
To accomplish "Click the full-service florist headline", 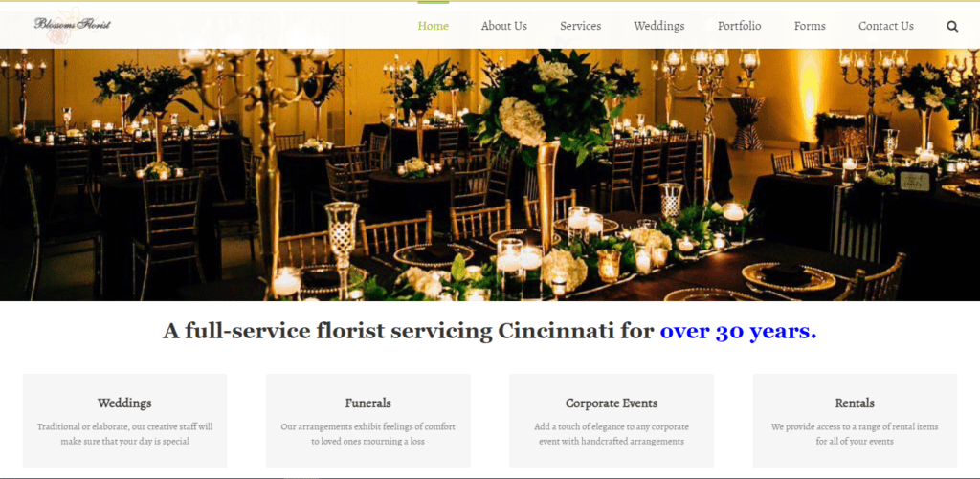I will click(x=490, y=331).
